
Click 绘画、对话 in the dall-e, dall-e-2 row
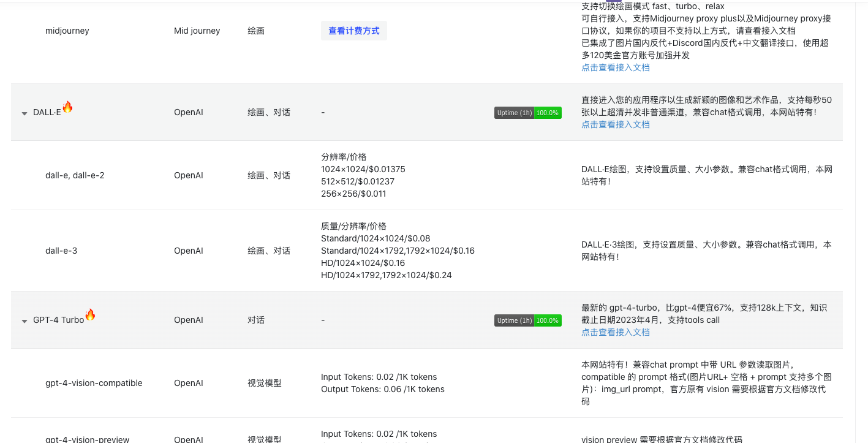269,175
